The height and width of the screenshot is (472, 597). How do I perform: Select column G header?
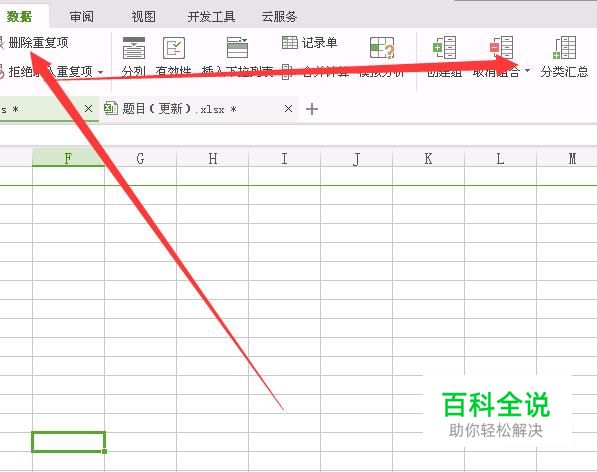coord(140,158)
